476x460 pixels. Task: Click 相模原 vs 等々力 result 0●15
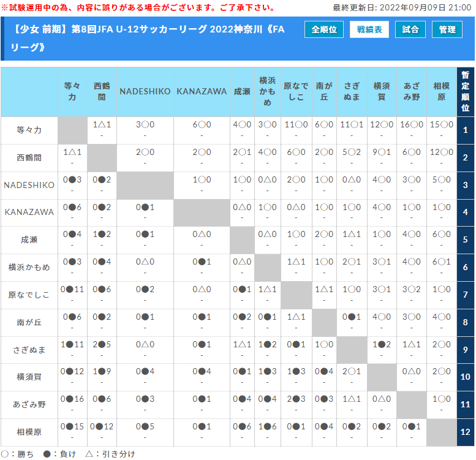click(72, 427)
